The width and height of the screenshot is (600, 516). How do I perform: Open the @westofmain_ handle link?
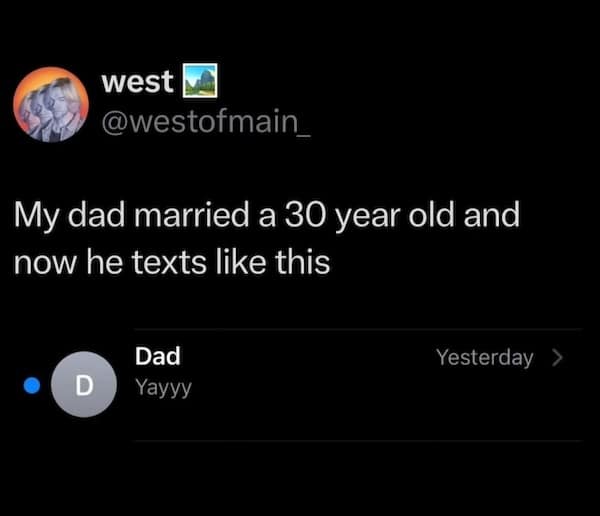(x=206, y=124)
